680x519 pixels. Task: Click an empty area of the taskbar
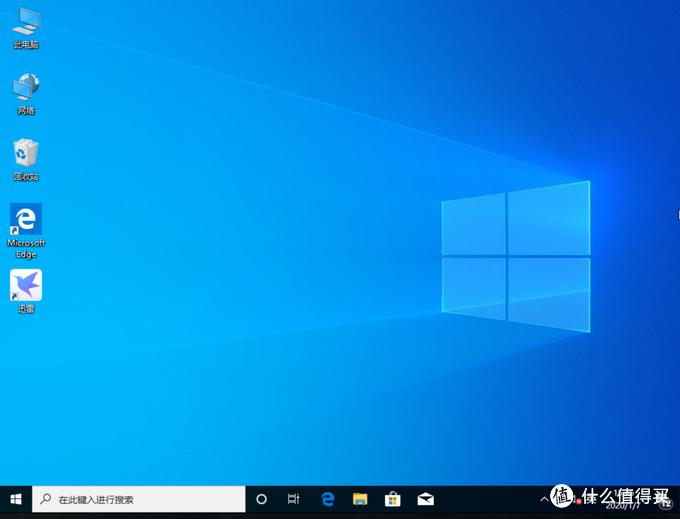480,499
